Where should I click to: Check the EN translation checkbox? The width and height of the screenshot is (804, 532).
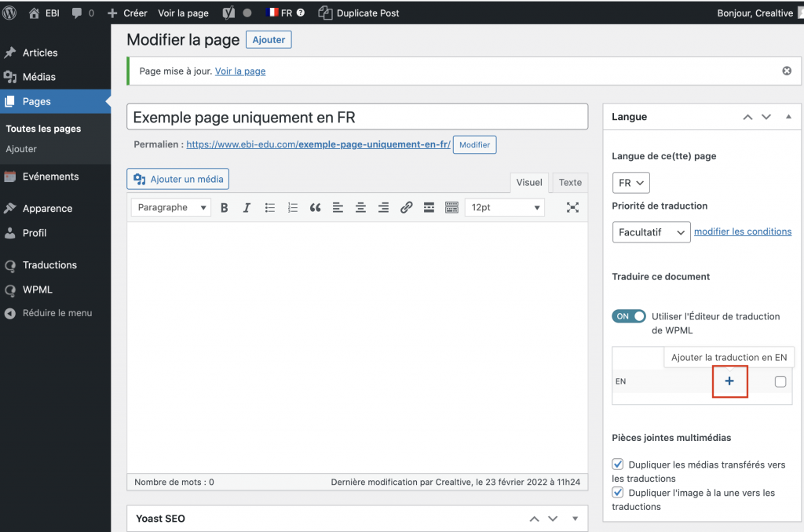[780, 381]
